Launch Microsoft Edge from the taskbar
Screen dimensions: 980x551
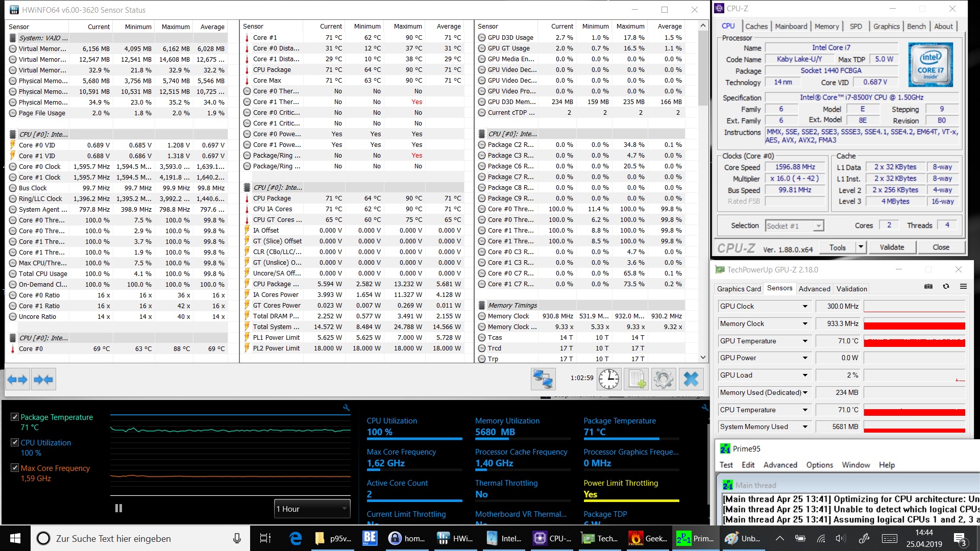click(296, 538)
